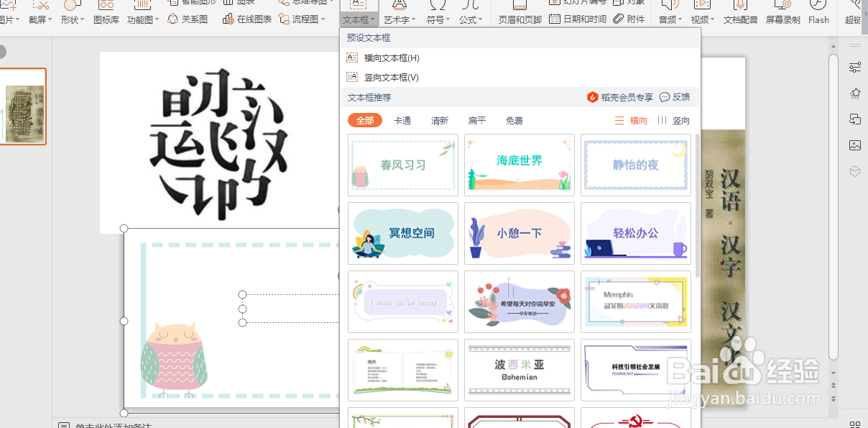Select the slide thumbnail in left panel
Screen dimensions: 868x428
tap(23, 106)
